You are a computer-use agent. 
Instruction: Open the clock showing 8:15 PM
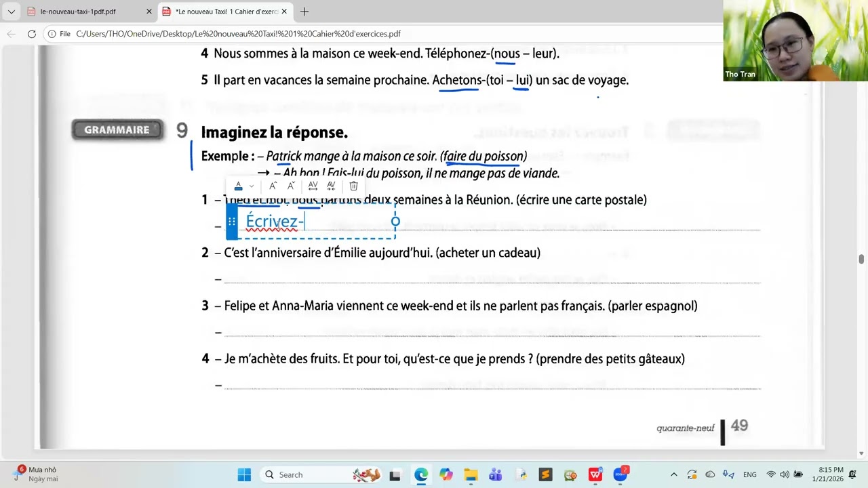(830, 474)
